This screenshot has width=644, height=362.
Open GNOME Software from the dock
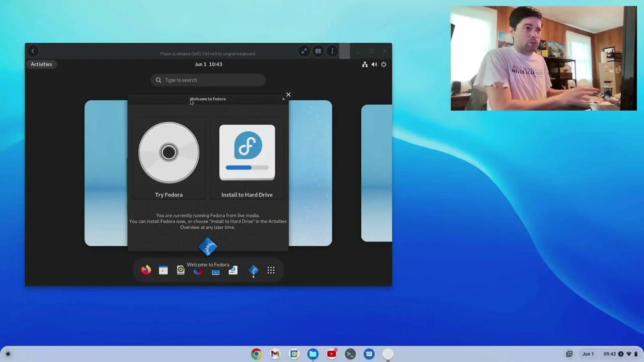pyautogui.click(x=198, y=271)
